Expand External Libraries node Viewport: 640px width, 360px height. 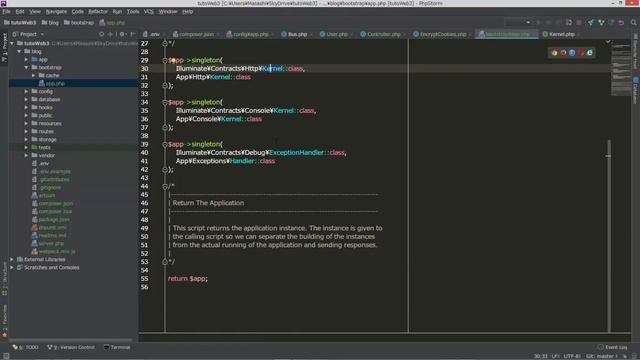click(x=12, y=260)
